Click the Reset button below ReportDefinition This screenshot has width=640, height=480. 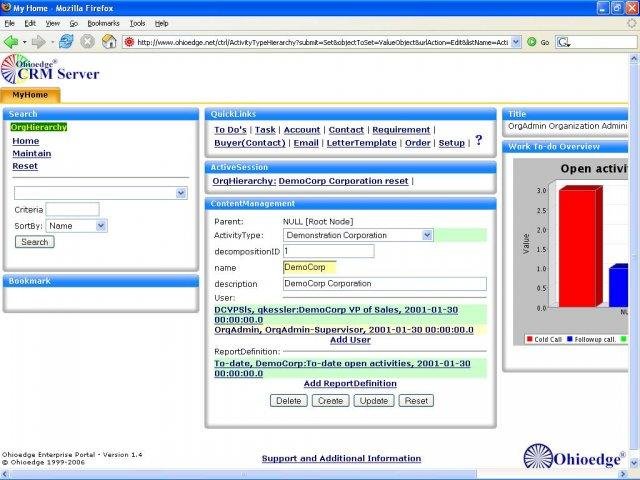click(x=416, y=401)
